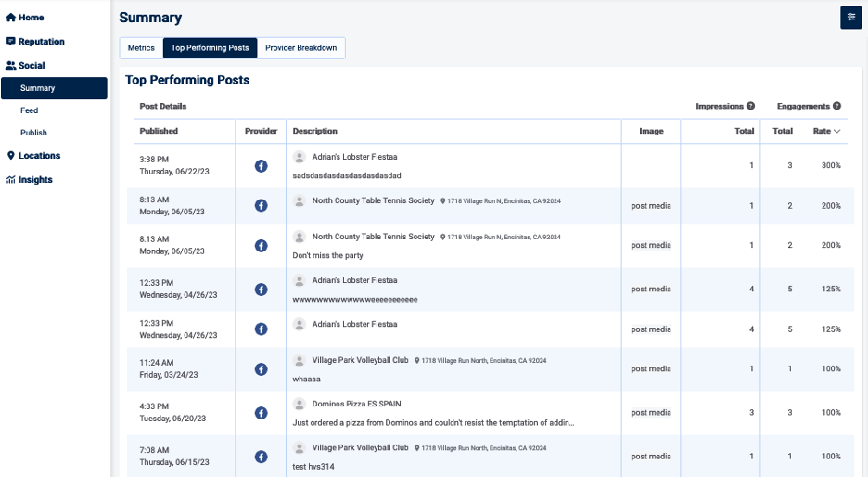Click the Provider column header

262,131
